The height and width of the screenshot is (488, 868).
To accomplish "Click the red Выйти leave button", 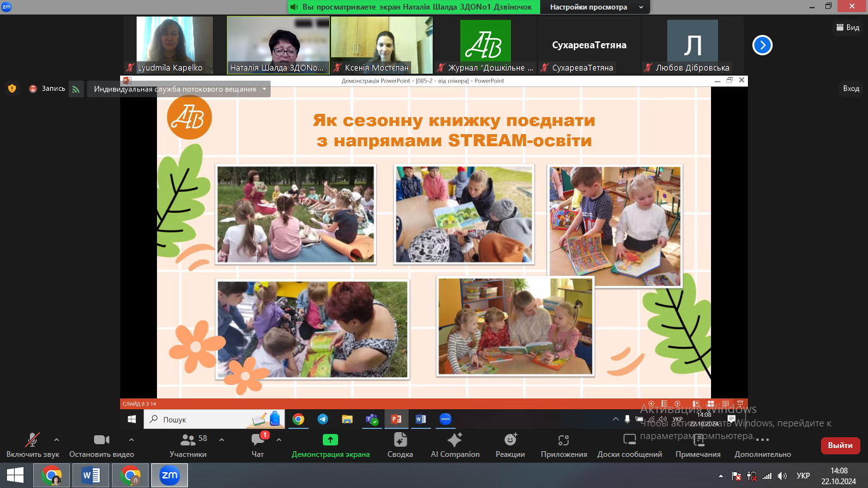I will [x=840, y=445].
